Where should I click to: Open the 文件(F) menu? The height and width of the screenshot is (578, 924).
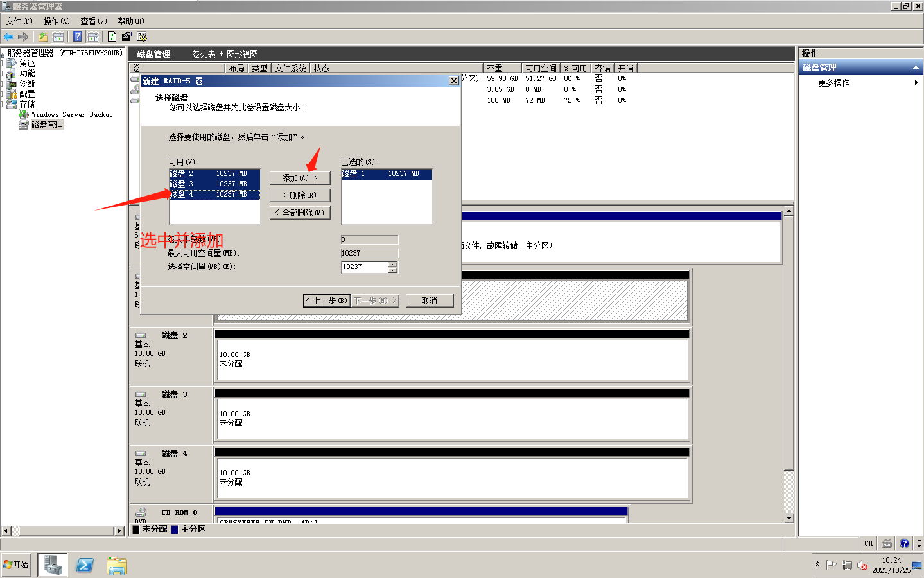[19, 21]
